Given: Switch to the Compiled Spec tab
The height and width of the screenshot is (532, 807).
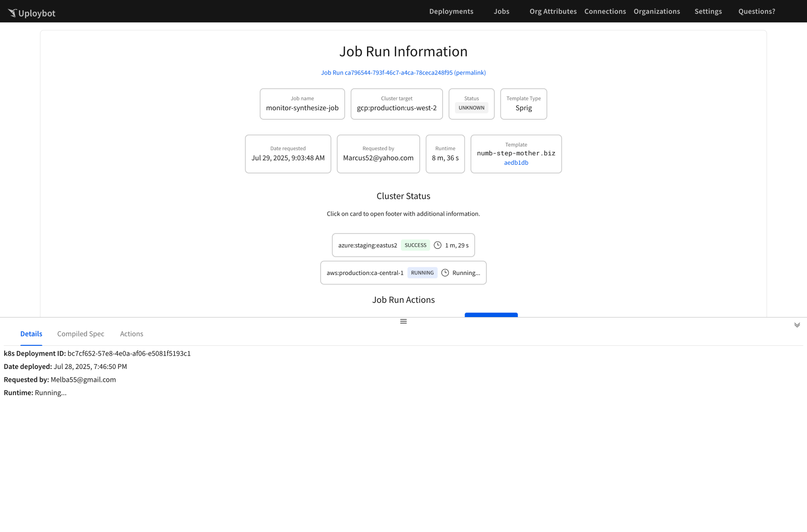Looking at the screenshot, I should click(x=81, y=334).
